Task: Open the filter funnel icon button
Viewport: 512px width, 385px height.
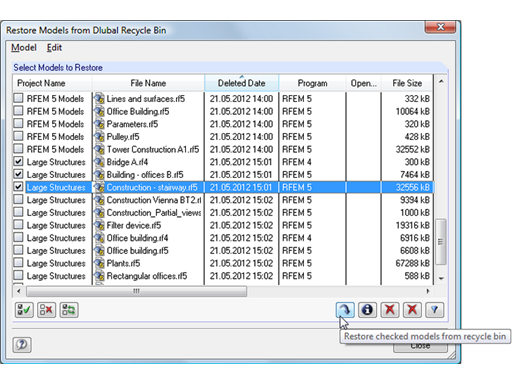Action: coord(434,310)
